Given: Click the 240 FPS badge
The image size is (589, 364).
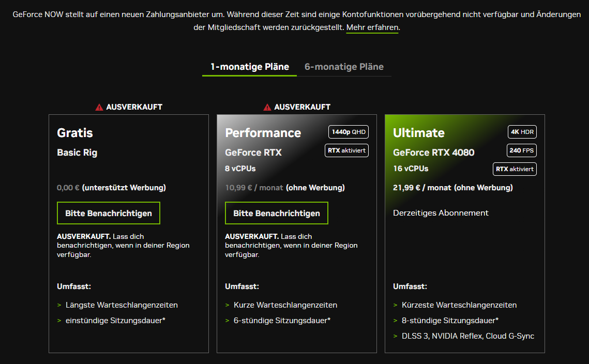Looking at the screenshot, I should coord(521,150).
